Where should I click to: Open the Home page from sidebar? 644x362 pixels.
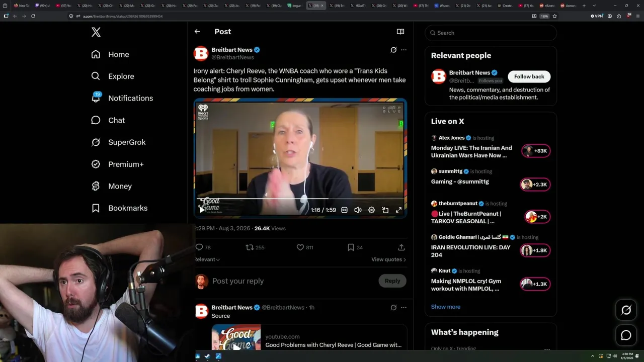coord(110,54)
